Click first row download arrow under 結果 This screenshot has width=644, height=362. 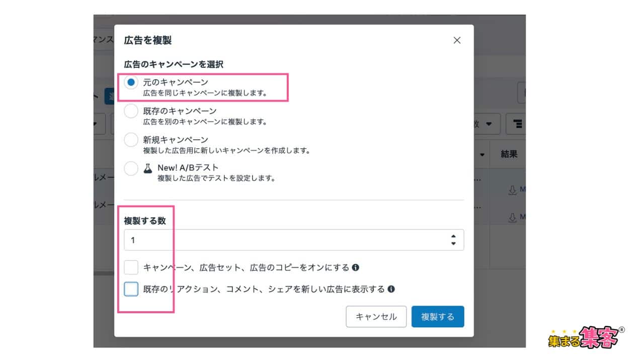(512, 190)
